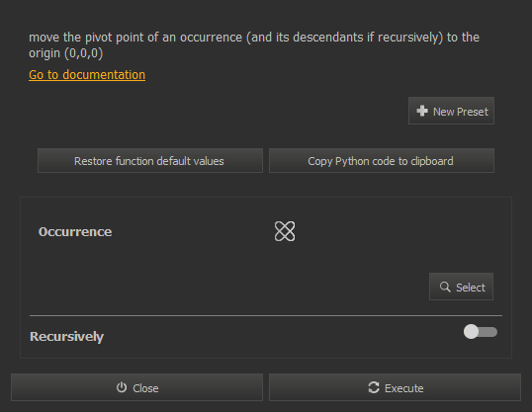Click the refresh icon on Execute
Screen dimensions: 532x412
[374, 387]
